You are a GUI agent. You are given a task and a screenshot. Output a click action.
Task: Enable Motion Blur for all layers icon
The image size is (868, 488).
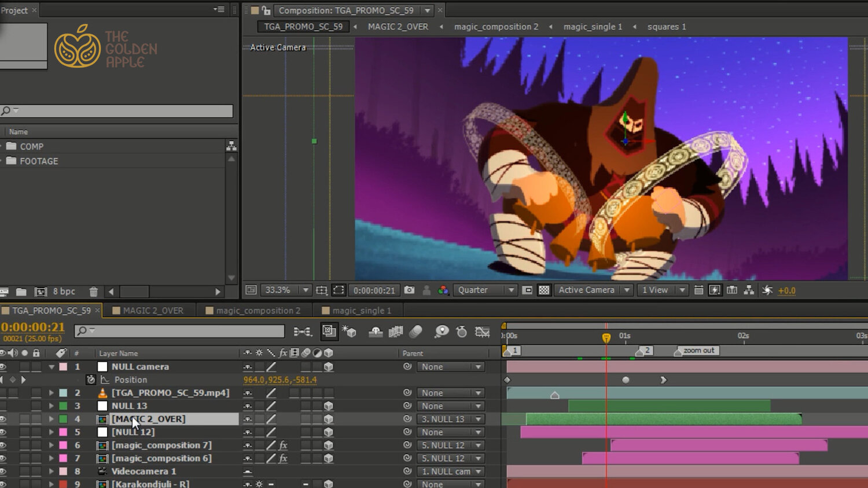[x=416, y=331]
